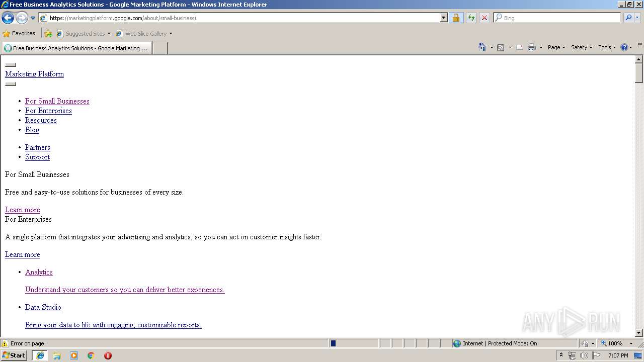Click the Home page icon

click(x=482, y=47)
